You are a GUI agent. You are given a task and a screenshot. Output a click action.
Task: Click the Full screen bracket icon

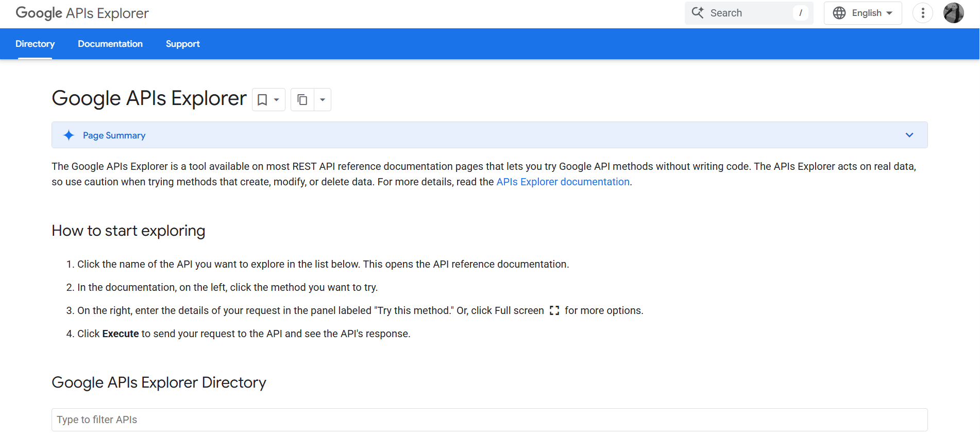coord(554,310)
